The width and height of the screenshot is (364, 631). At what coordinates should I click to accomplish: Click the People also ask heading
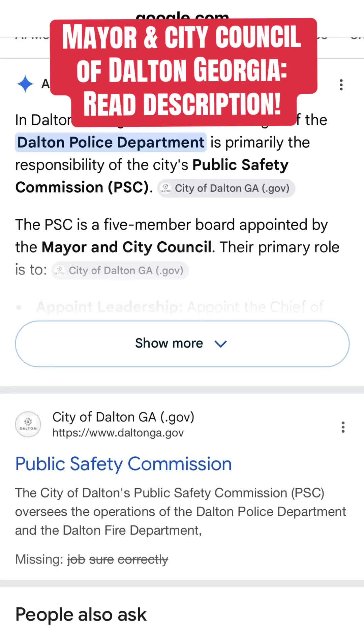coord(81,614)
